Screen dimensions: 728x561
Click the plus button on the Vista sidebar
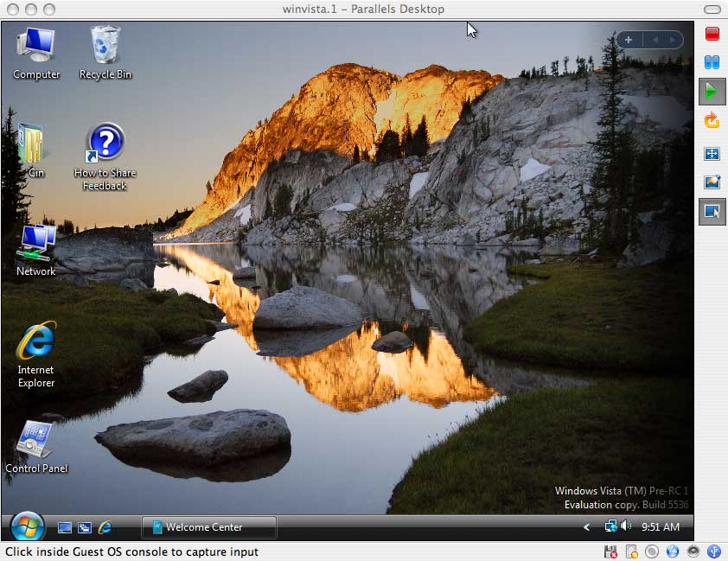click(x=629, y=40)
